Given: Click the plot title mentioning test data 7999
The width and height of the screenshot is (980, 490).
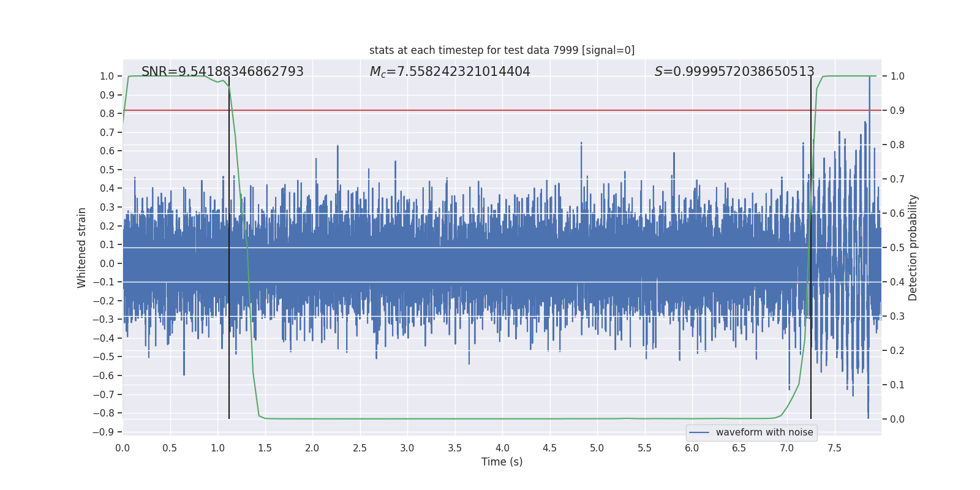Looking at the screenshot, I should (x=502, y=50).
